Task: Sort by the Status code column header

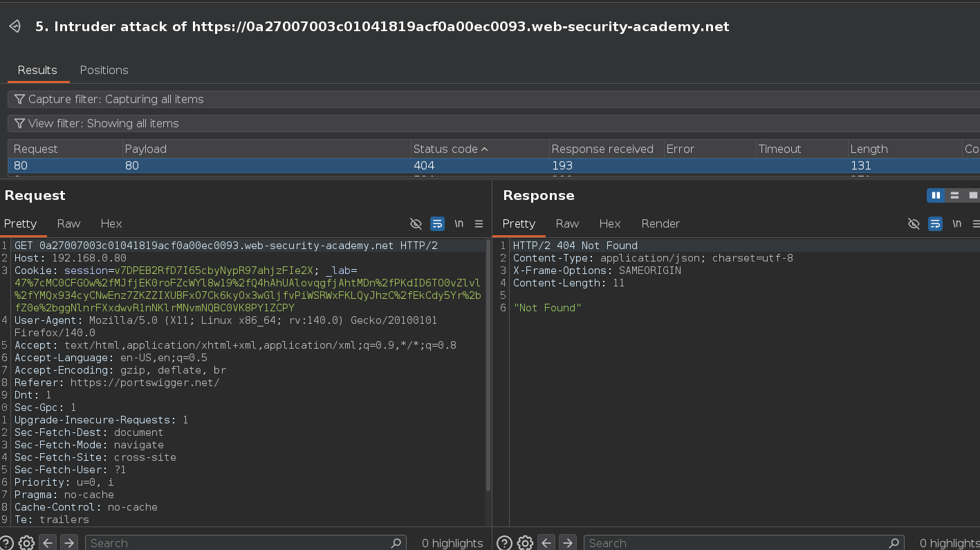Action: (x=479, y=149)
